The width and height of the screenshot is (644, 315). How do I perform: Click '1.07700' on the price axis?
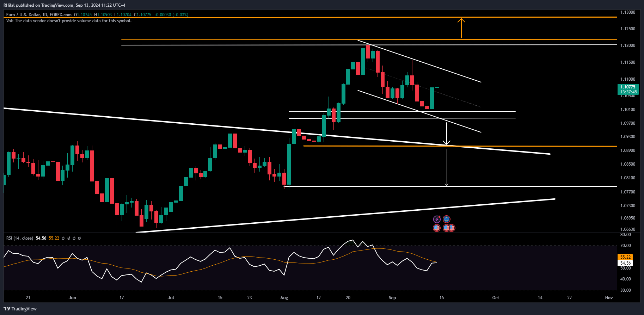tap(628, 192)
